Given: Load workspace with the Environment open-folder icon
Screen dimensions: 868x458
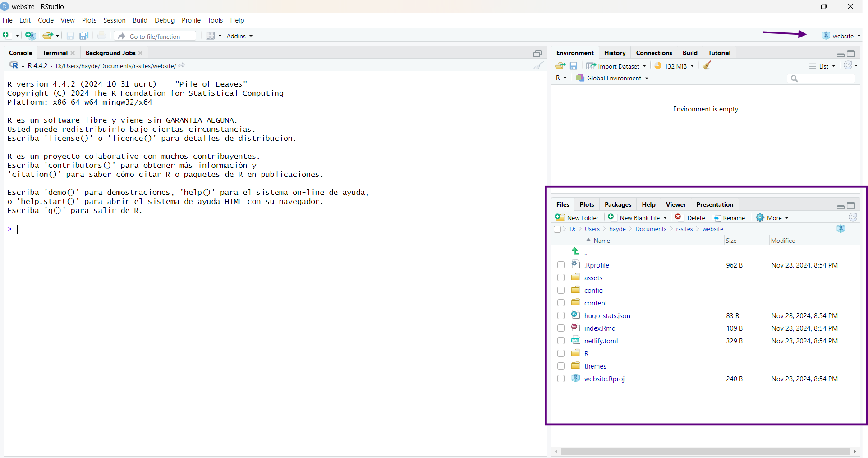Looking at the screenshot, I should click(560, 66).
